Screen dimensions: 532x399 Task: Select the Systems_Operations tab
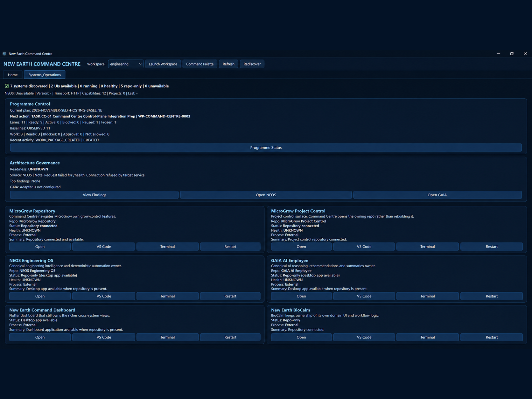tap(45, 75)
